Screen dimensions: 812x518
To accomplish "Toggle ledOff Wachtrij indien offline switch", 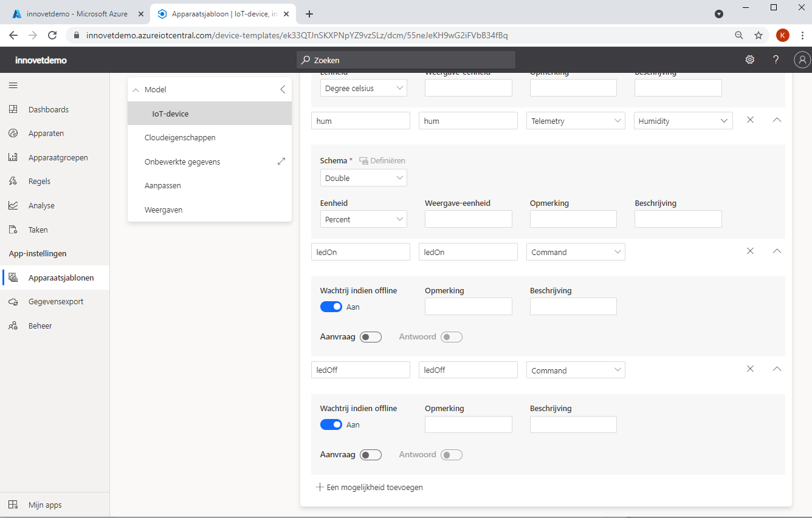I will tap(331, 424).
